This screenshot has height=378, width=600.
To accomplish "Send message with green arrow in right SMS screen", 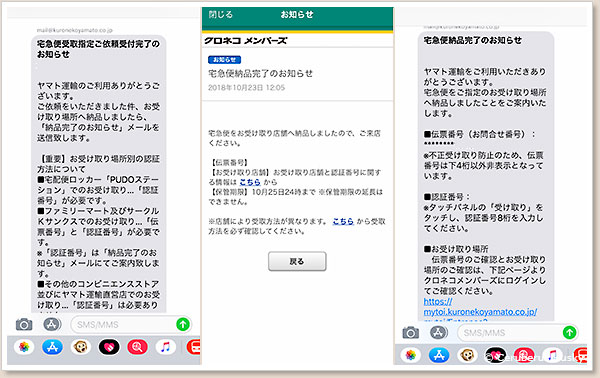I will [570, 332].
